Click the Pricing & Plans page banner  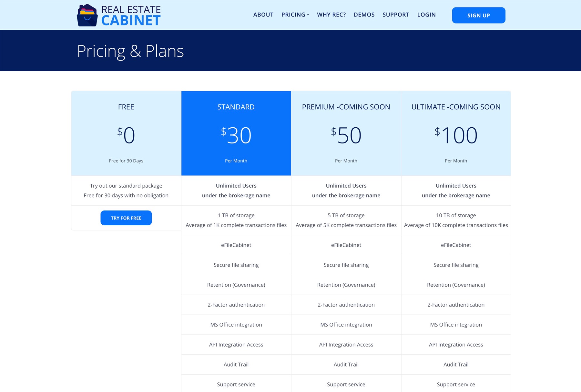[x=130, y=51]
